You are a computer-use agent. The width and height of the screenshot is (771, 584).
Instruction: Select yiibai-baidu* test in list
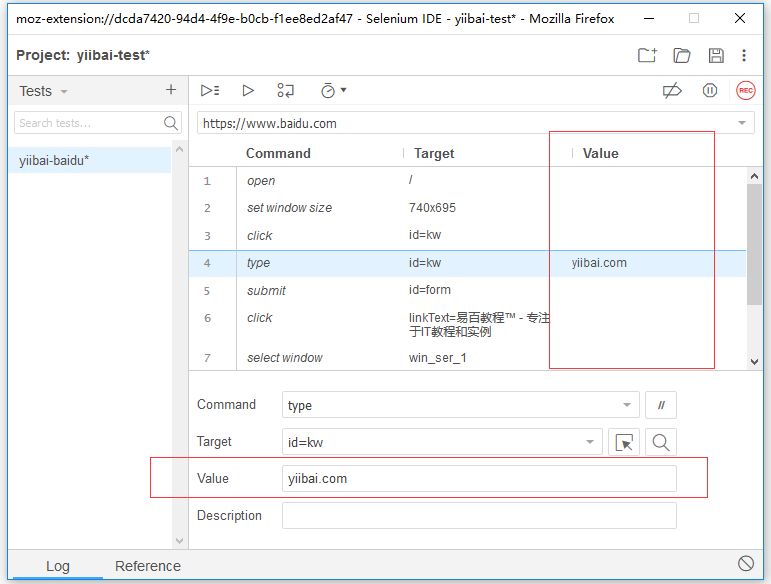coord(90,160)
